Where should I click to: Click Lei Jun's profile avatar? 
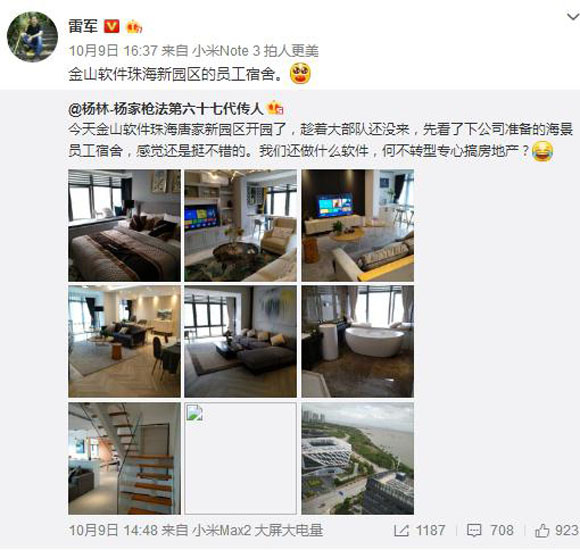tap(32, 37)
